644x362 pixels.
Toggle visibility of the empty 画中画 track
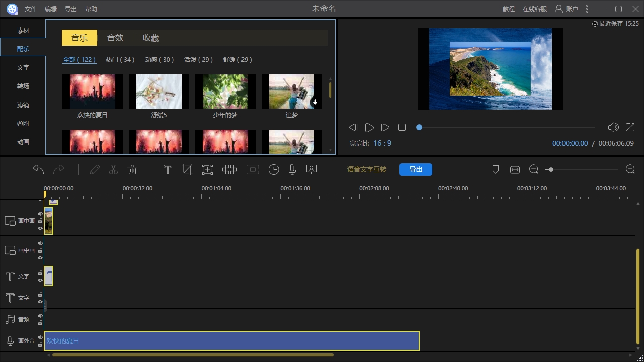point(40,258)
